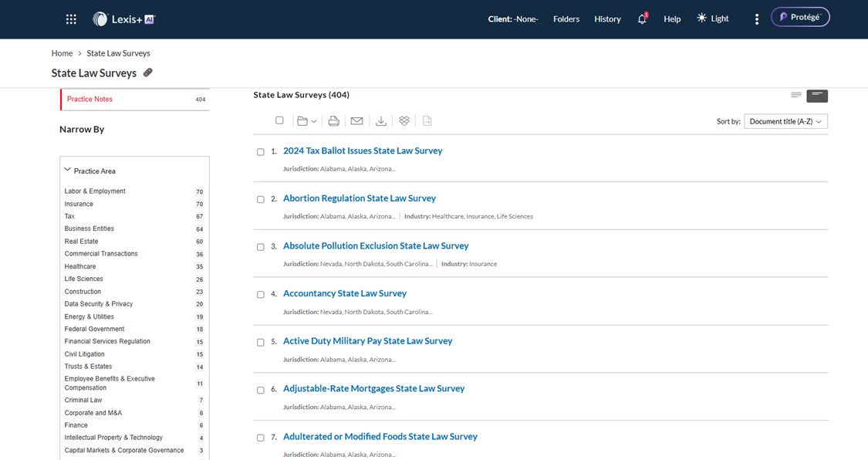Email the selected documents
Image resolution: width=868 pixels, height=460 pixels.
[x=357, y=121]
